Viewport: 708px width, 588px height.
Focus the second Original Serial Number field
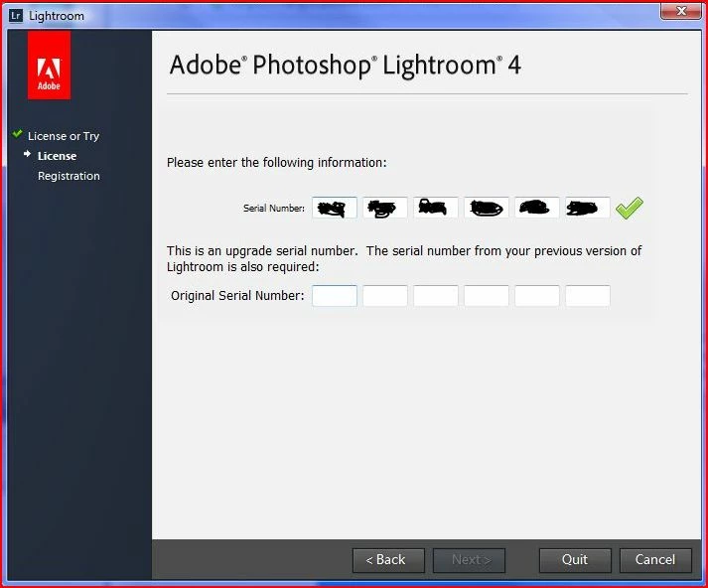(x=385, y=296)
